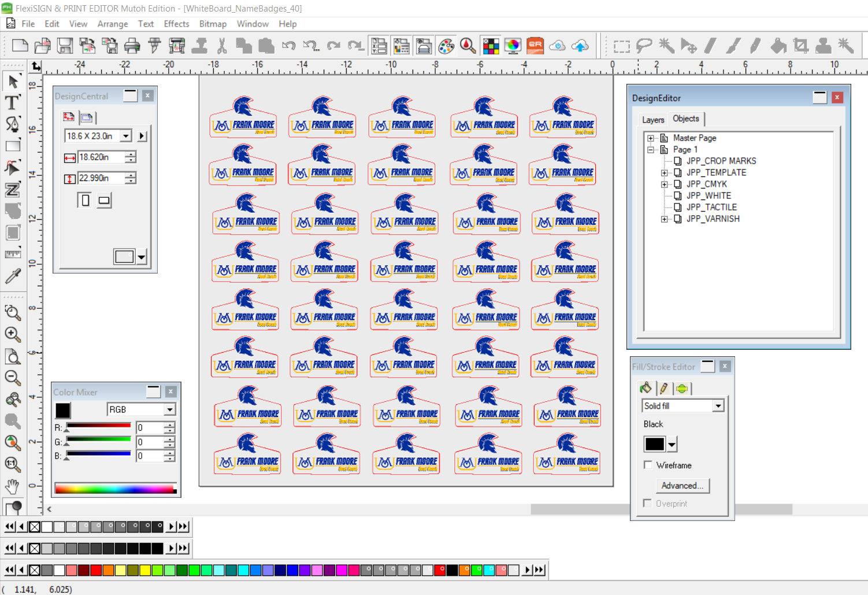Click the color swatch grid icon in toolbar
The image size is (868, 595).
click(x=491, y=46)
